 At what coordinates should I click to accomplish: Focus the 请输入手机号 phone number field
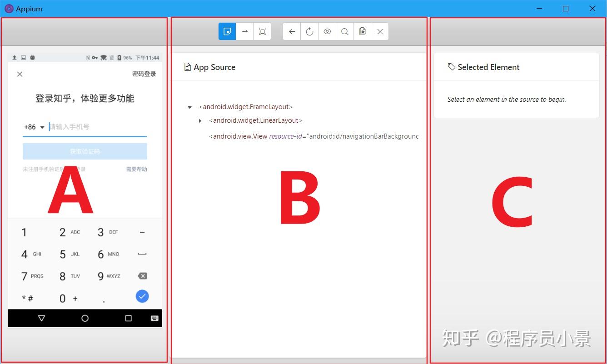tap(98, 127)
